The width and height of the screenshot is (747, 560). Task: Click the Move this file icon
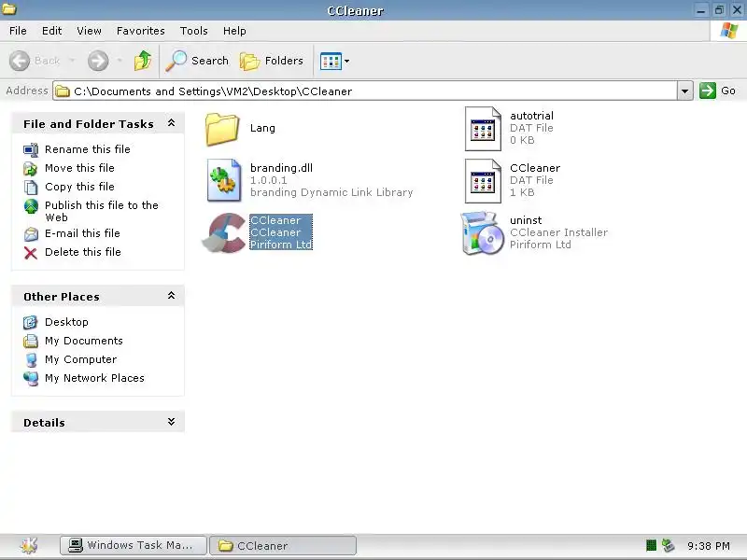coord(31,169)
